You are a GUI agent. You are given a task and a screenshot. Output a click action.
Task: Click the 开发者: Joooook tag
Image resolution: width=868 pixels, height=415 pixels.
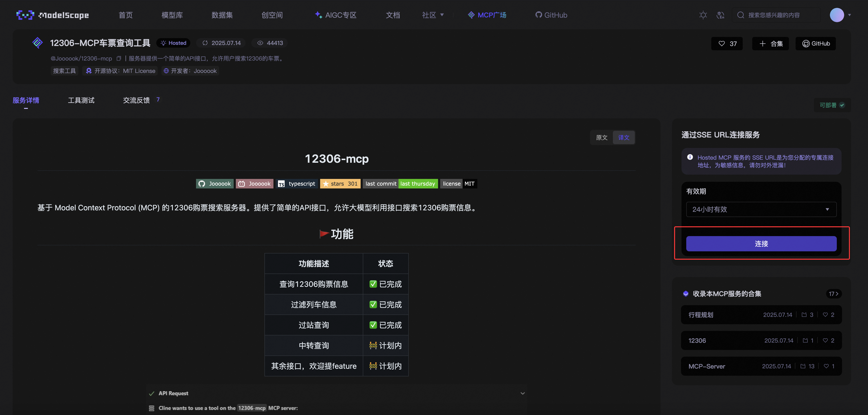tap(190, 71)
